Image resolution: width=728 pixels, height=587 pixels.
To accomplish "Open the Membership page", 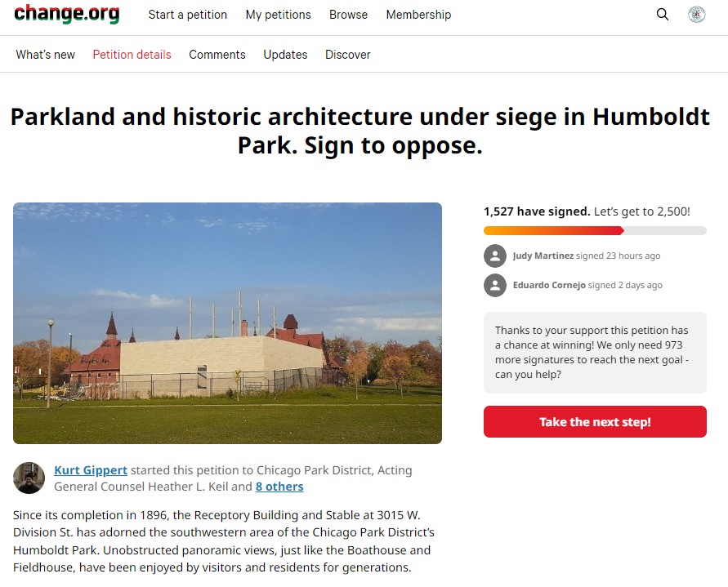I will click(x=418, y=15).
